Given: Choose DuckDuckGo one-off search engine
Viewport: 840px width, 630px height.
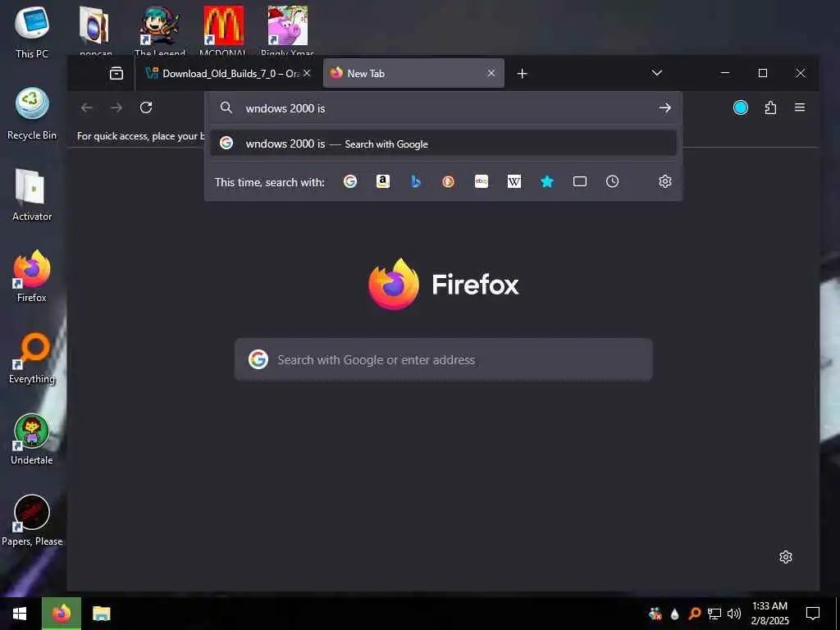Looking at the screenshot, I should point(449,181).
